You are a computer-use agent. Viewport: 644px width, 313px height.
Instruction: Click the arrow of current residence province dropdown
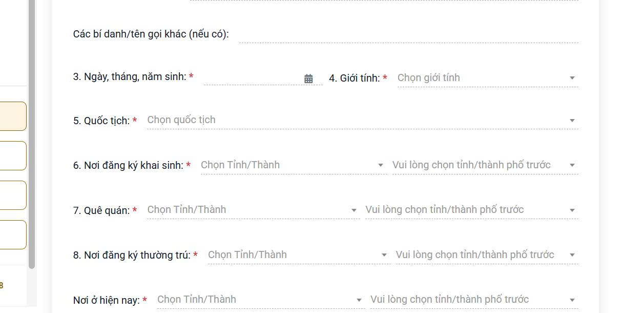(359, 300)
